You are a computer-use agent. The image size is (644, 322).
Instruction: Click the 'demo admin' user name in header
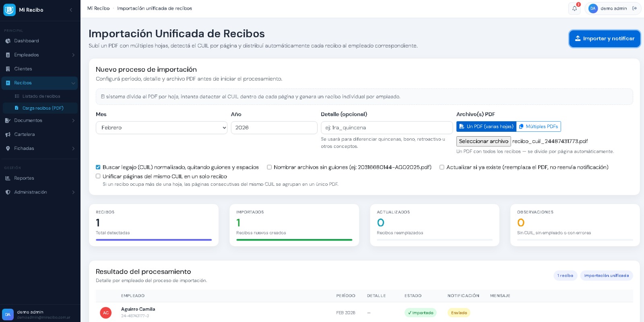(614, 8)
